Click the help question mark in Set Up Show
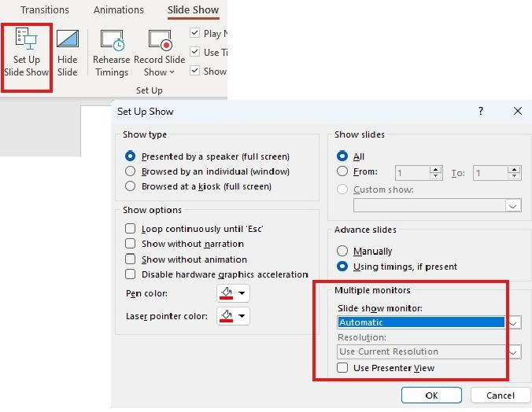 (x=480, y=111)
